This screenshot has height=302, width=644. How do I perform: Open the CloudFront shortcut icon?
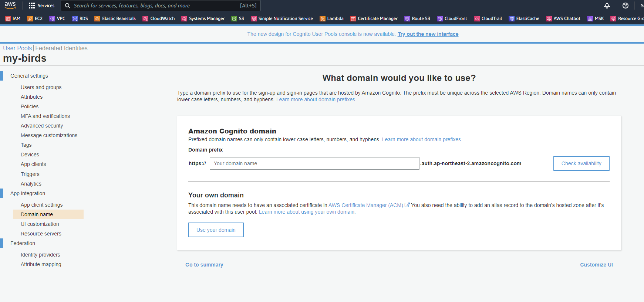(x=440, y=18)
